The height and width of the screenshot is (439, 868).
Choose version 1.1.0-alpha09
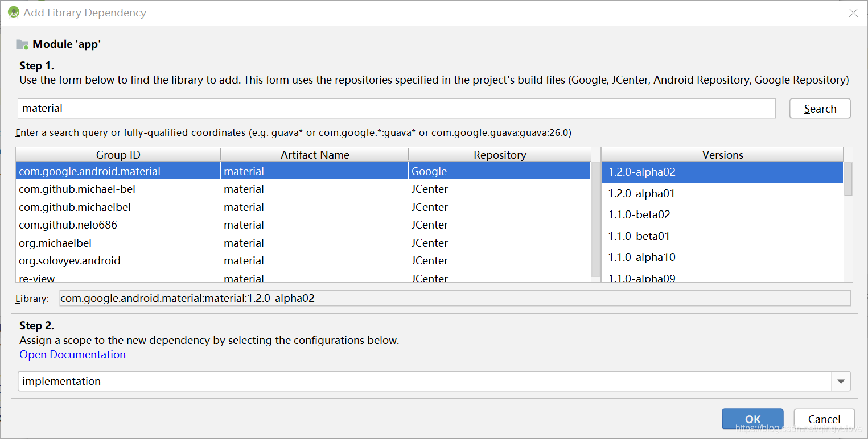pyautogui.click(x=722, y=276)
